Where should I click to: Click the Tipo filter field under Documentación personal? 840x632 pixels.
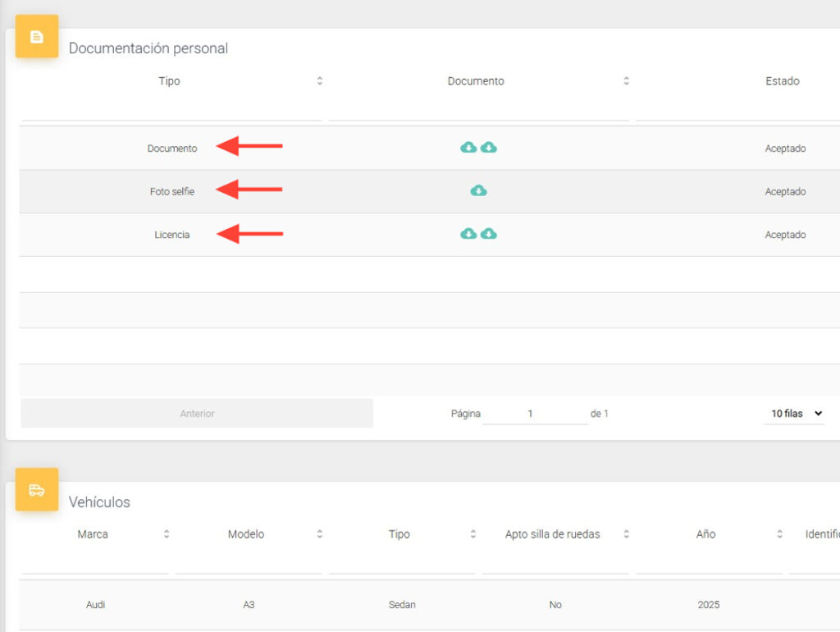click(x=171, y=110)
